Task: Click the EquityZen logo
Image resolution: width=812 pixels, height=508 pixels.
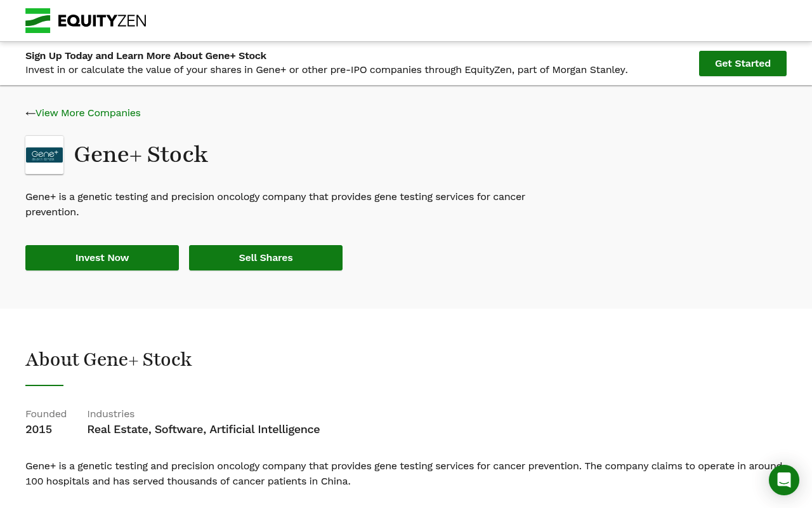Action: click(x=86, y=20)
